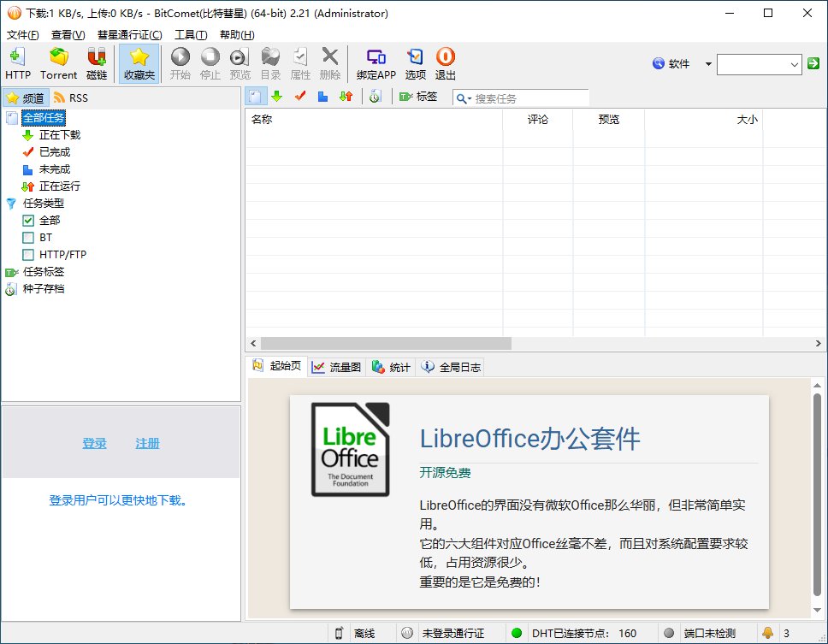This screenshot has width=828, height=644.
Task: Enable the BT task type checkbox
Action: (x=28, y=238)
